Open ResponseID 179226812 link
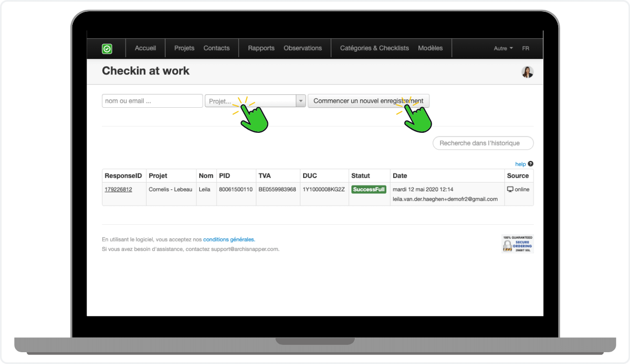This screenshot has width=630, height=364. coord(118,189)
